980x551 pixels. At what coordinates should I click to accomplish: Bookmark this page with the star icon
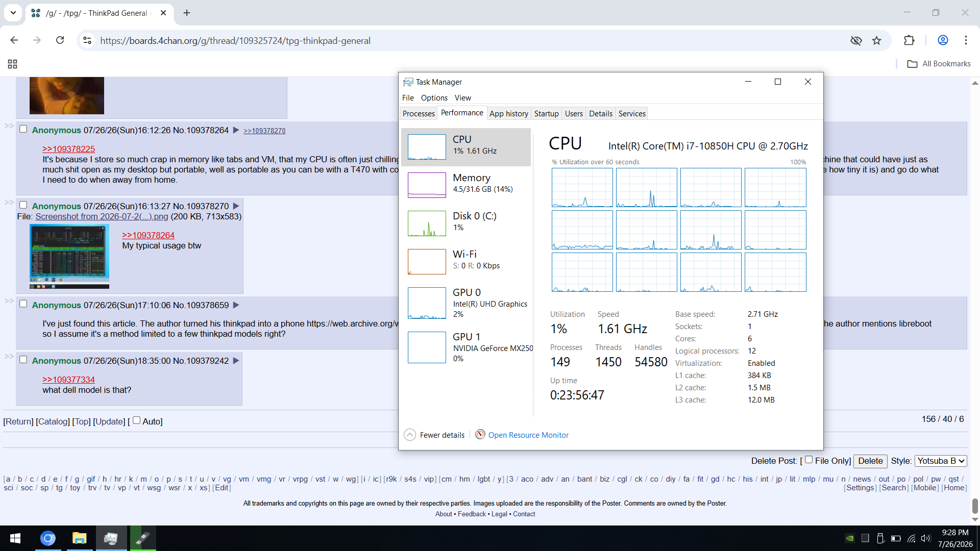tap(877, 40)
